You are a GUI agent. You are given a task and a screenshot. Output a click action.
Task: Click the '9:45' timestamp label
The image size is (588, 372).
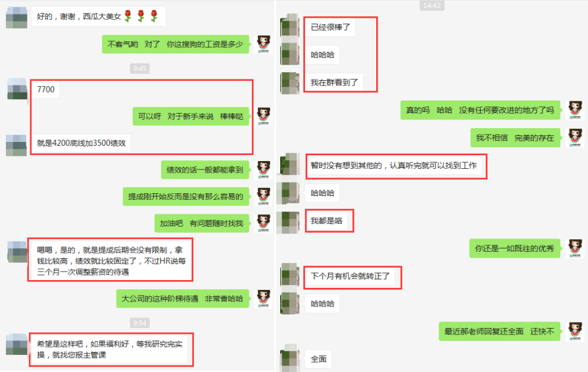(x=139, y=68)
